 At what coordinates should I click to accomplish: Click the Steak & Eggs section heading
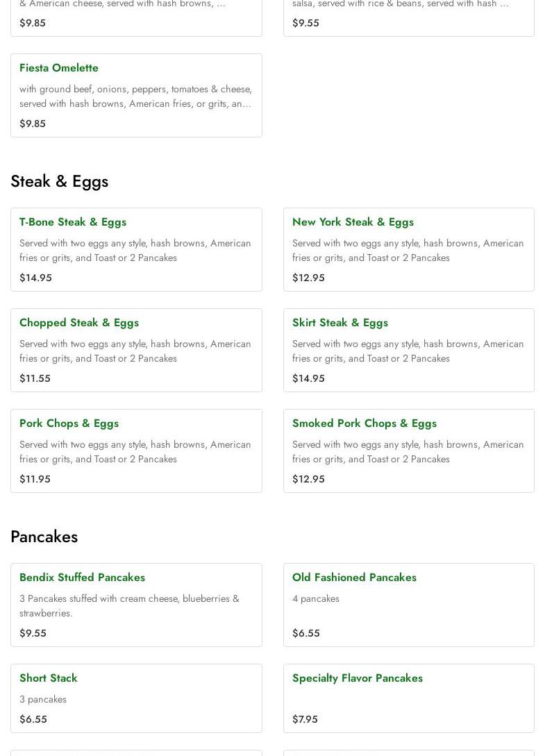[x=60, y=181]
